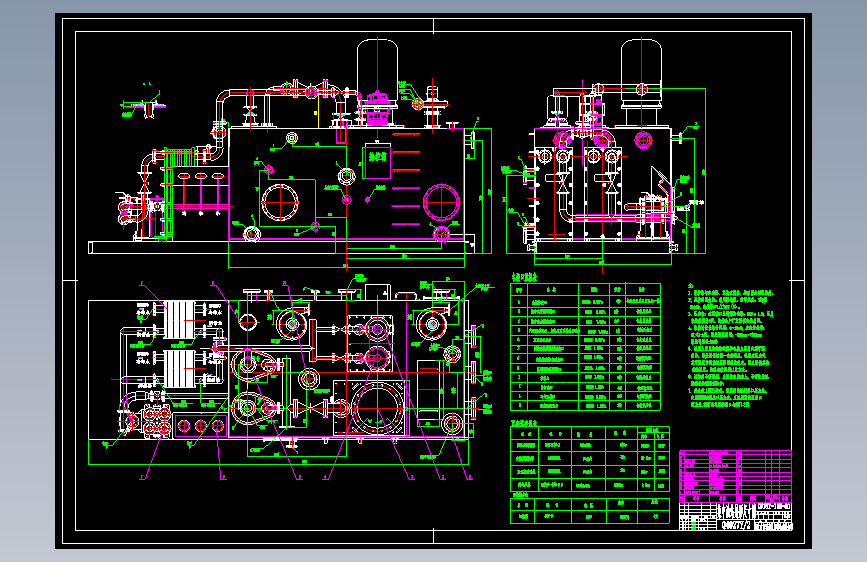
Task: Select the bottom two-row green table
Action: click(589, 511)
